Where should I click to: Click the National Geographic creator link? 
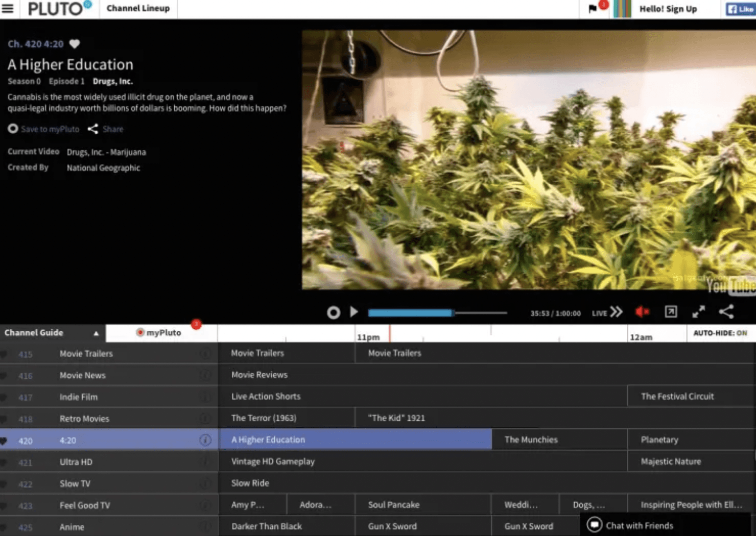point(103,168)
